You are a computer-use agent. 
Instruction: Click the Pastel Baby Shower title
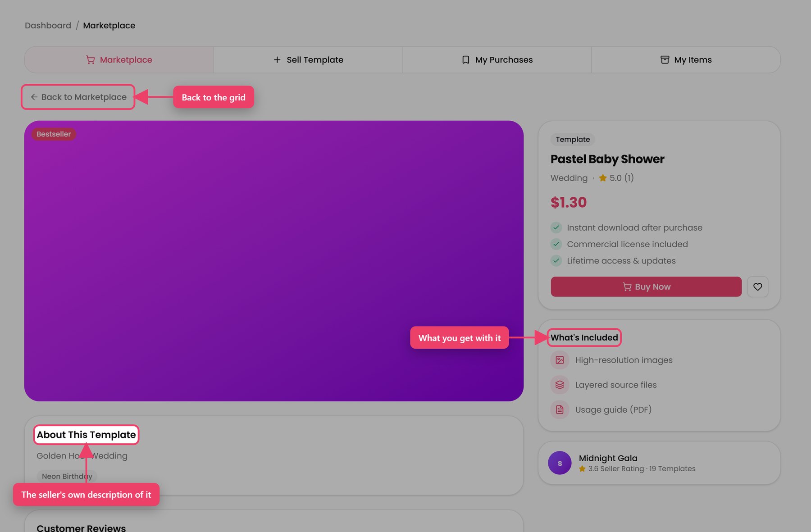(x=607, y=159)
